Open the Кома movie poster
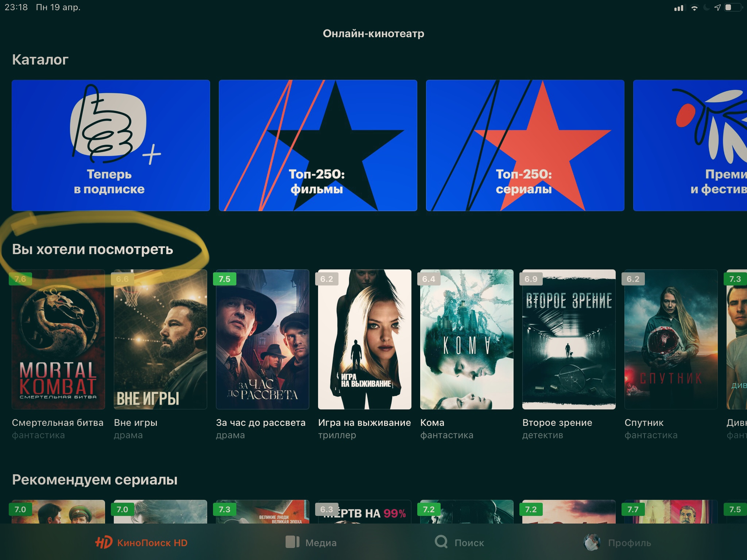The width and height of the screenshot is (747, 560). tap(467, 339)
